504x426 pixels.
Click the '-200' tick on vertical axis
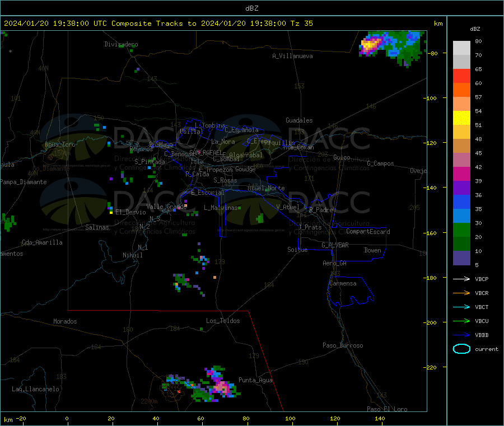[430, 323]
